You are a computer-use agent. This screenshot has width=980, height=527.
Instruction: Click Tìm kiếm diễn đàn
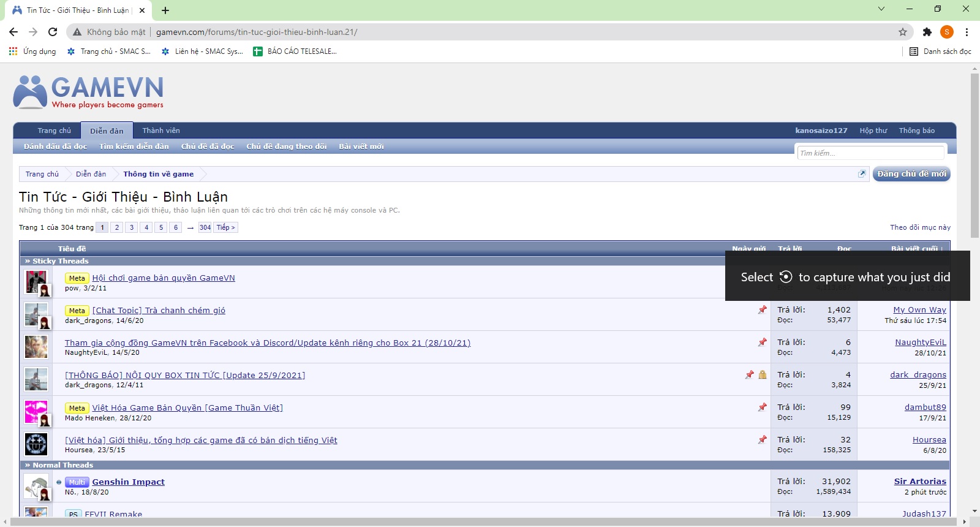point(134,146)
